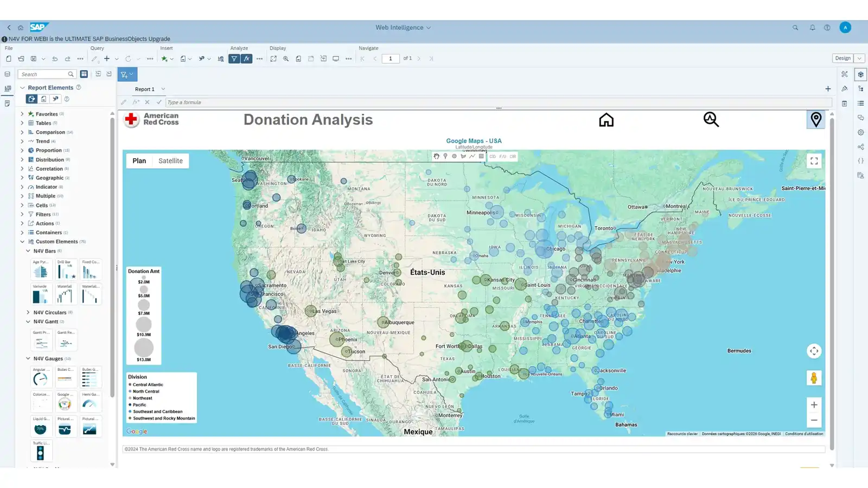The image size is (868, 488).
Task: Click the magnifier analysis icon in header
Action: coord(711,119)
